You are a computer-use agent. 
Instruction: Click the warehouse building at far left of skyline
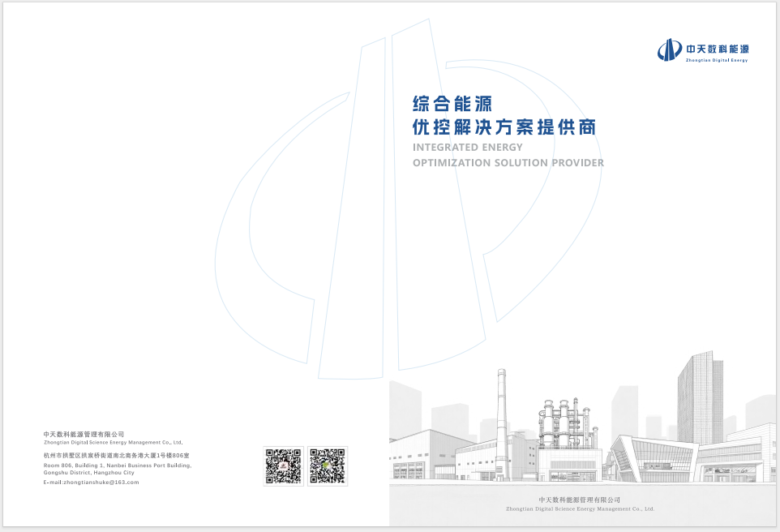(420, 458)
